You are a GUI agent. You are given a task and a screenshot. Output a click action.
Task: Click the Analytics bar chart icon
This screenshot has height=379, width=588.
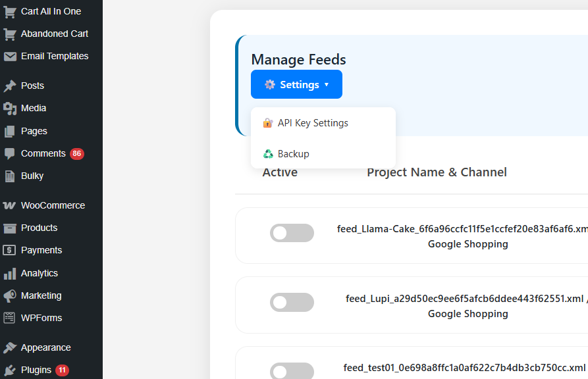10,274
